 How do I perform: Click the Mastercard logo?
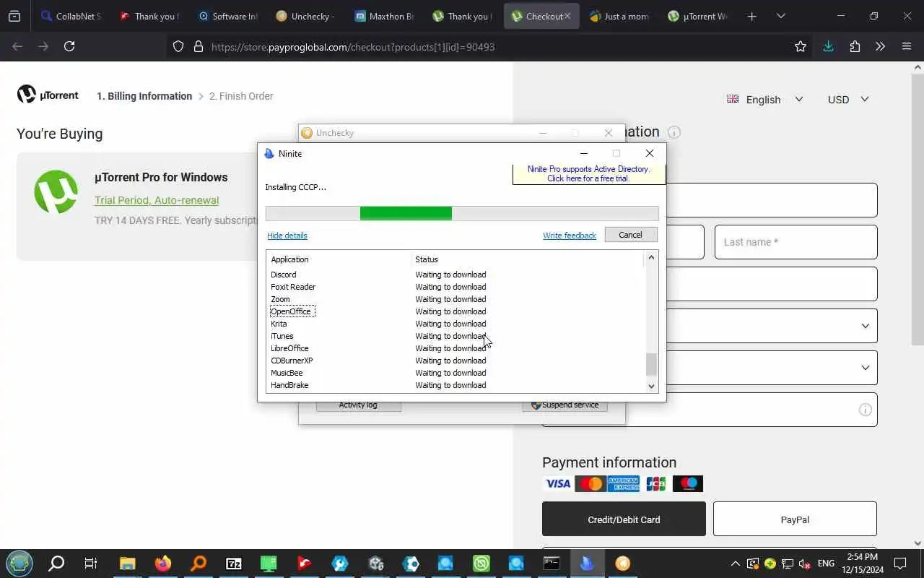(590, 483)
